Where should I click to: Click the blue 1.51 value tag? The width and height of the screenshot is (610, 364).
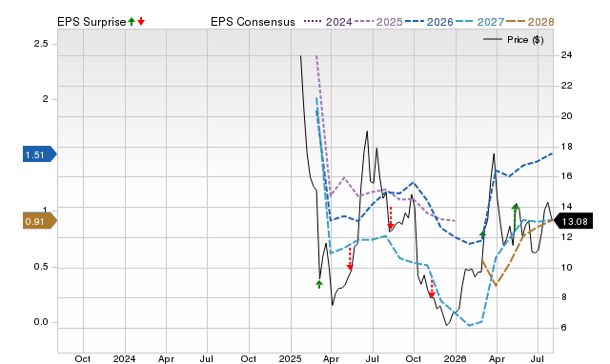click(x=40, y=154)
